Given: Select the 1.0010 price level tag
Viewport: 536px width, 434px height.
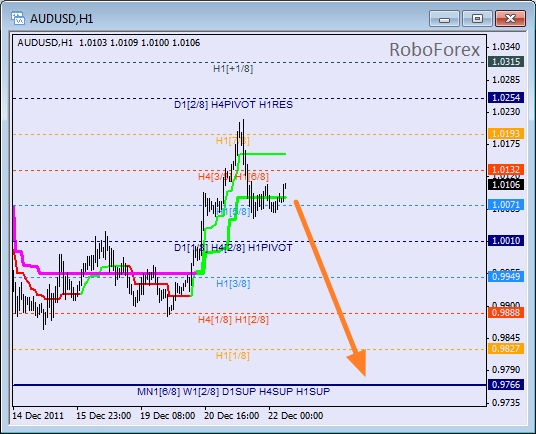Looking at the screenshot, I should [506, 241].
